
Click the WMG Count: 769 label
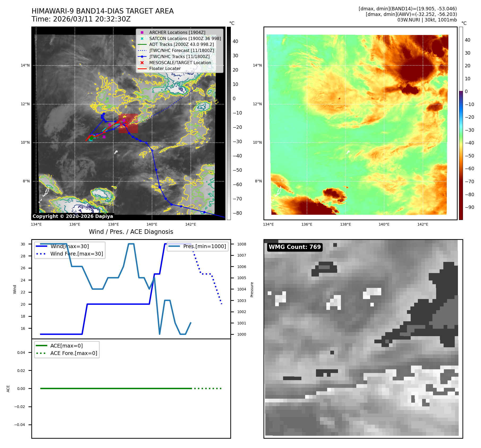(294, 247)
